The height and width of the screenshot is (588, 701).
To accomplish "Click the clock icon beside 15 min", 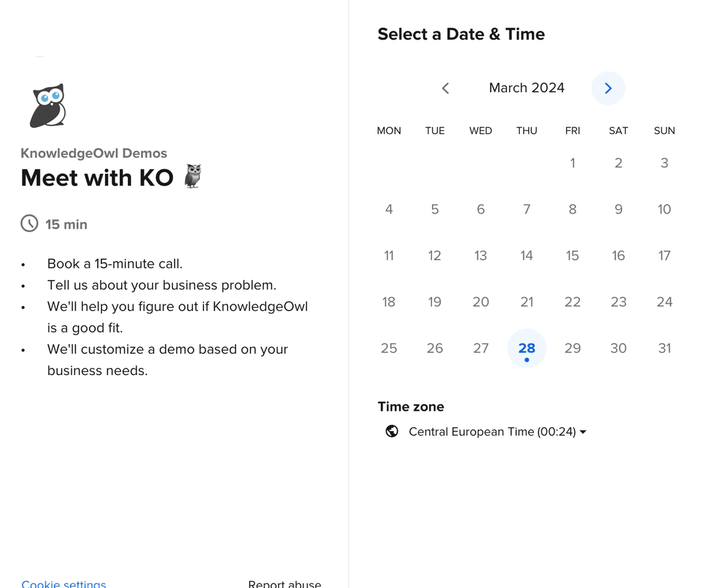I will pos(29,223).
